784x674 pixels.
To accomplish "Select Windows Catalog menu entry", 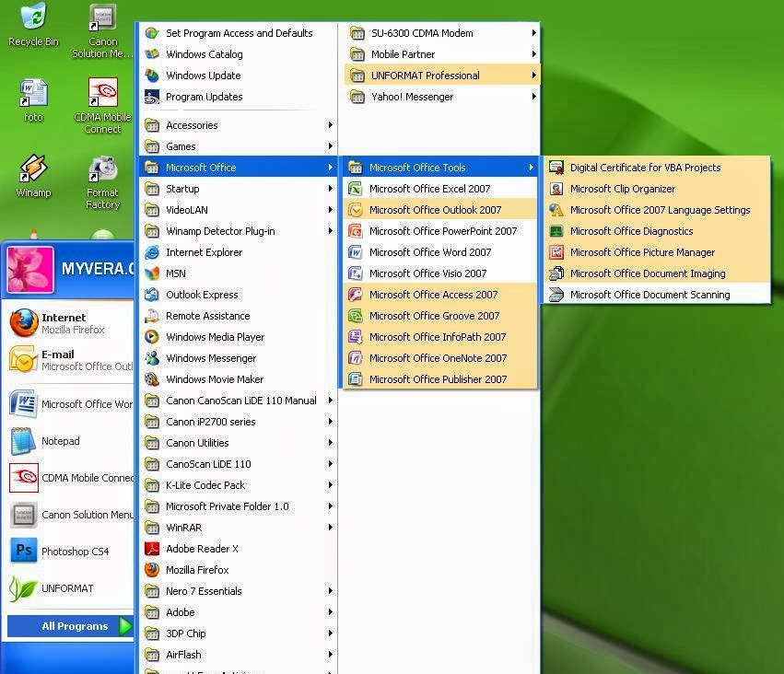I will point(239,54).
